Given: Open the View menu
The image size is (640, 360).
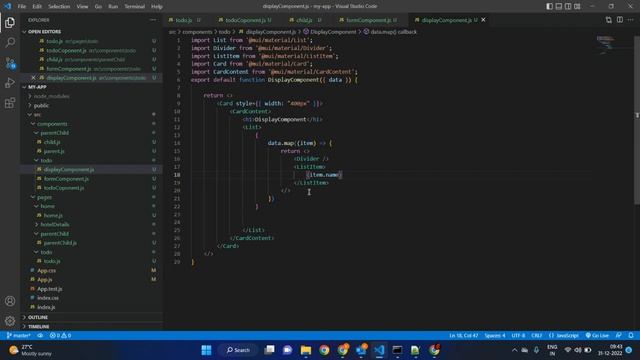Looking at the screenshot, I should click(x=82, y=7).
